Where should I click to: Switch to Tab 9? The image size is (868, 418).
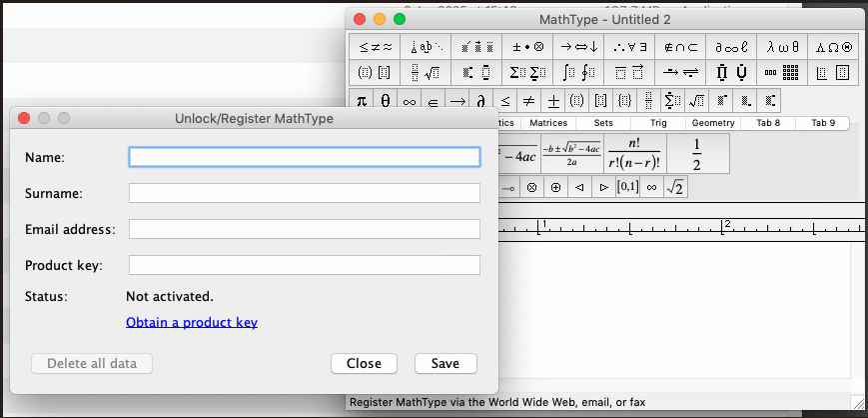click(x=823, y=123)
